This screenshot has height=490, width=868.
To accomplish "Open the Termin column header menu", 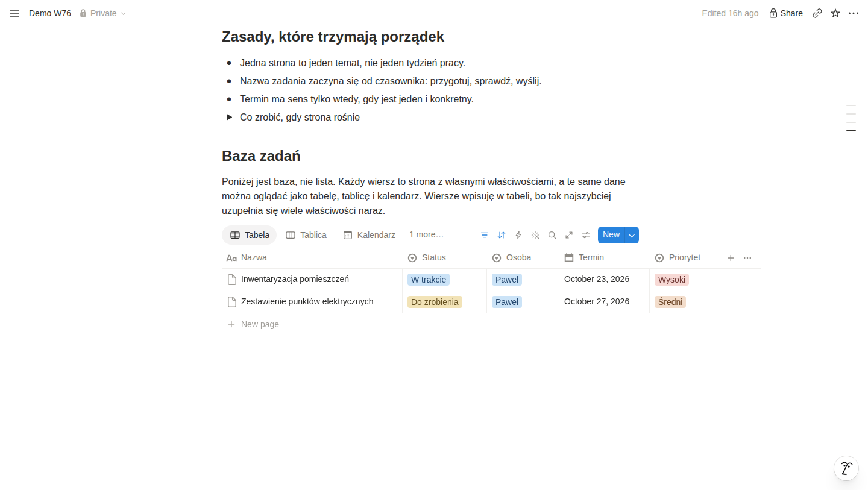I will coord(605,258).
